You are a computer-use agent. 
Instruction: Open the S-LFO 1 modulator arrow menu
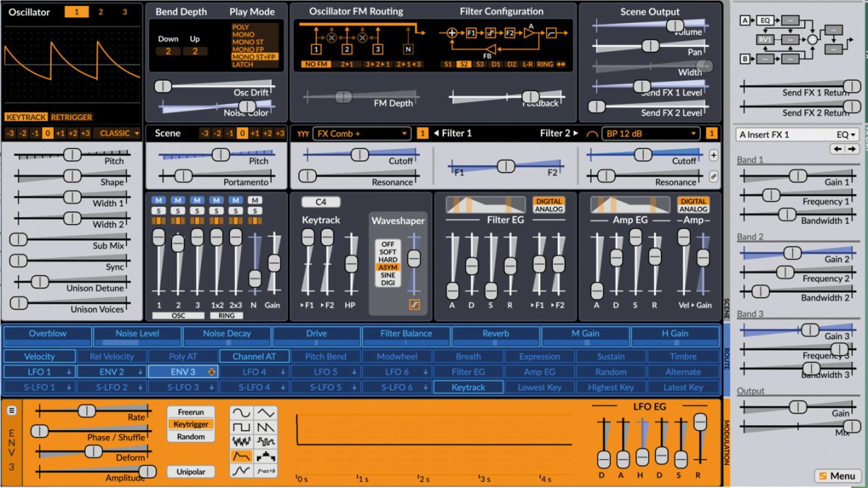coord(69,388)
